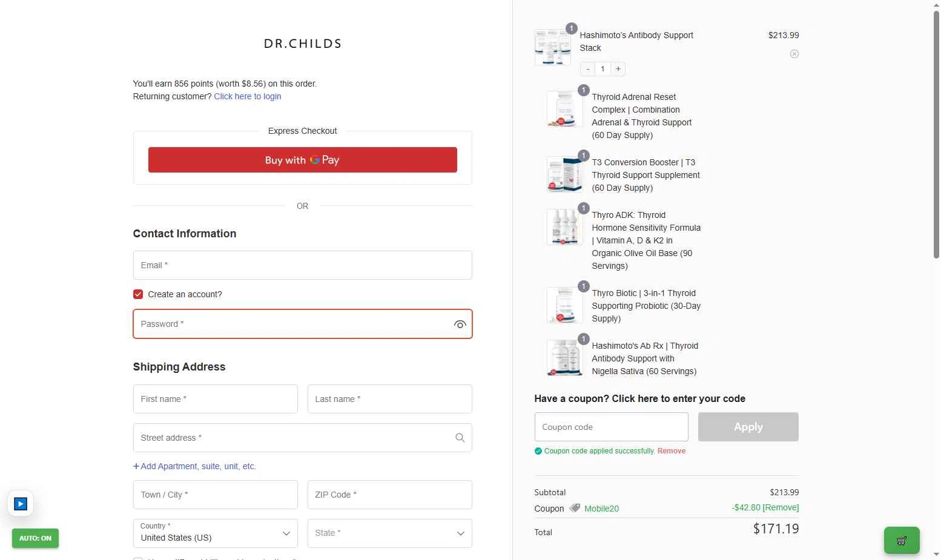Click the T3 Conversion Booster product name
The height and width of the screenshot is (560, 941).
coord(646,175)
